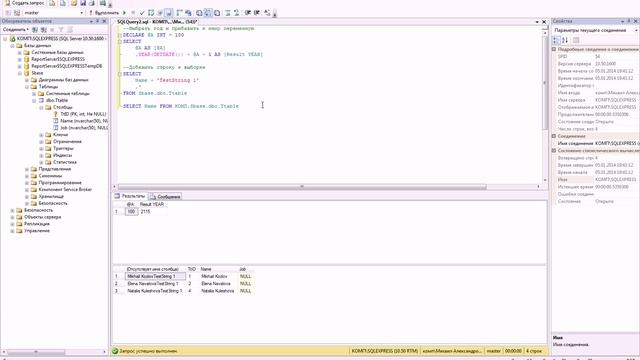Open the Соединить (Connect) dropdown in Object Explorer
640x360 pixels.
pos(16,30)
